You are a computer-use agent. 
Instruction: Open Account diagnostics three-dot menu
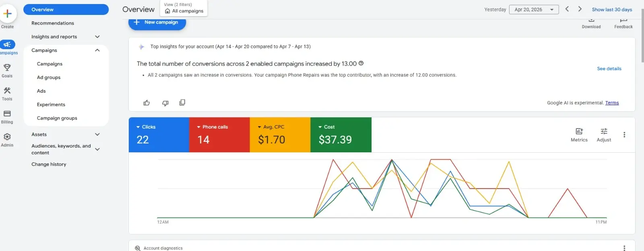(624, 248)
